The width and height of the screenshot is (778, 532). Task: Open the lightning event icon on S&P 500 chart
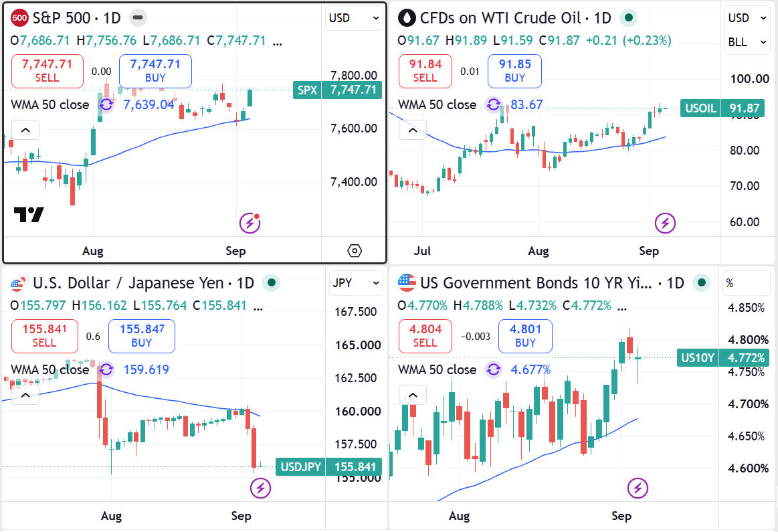click(250, 224)
